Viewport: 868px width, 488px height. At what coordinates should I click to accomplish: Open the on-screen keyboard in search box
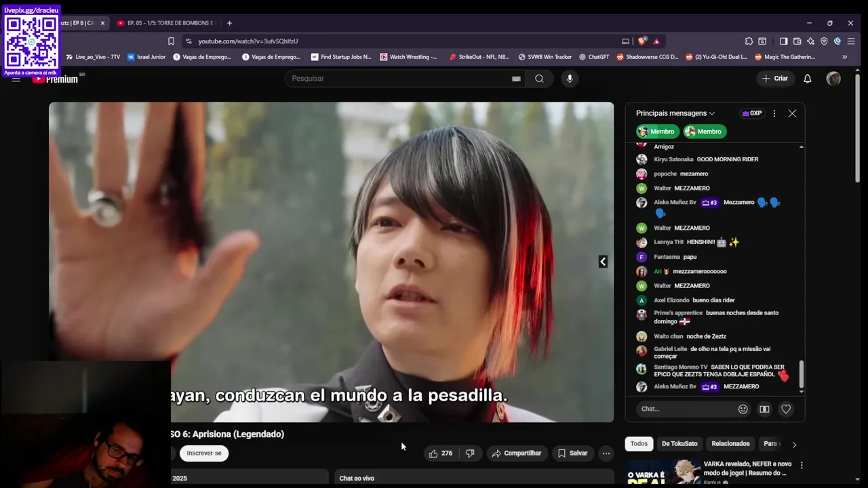[x=516, y=79]
